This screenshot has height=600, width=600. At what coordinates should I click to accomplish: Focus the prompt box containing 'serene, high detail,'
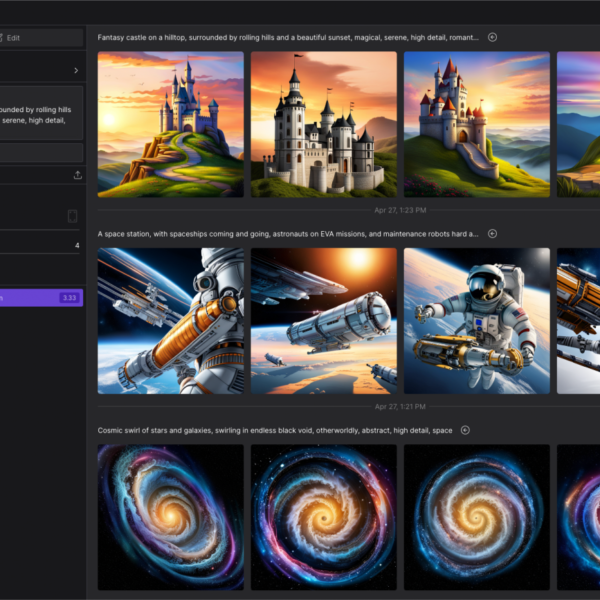(x=40, y=113)
